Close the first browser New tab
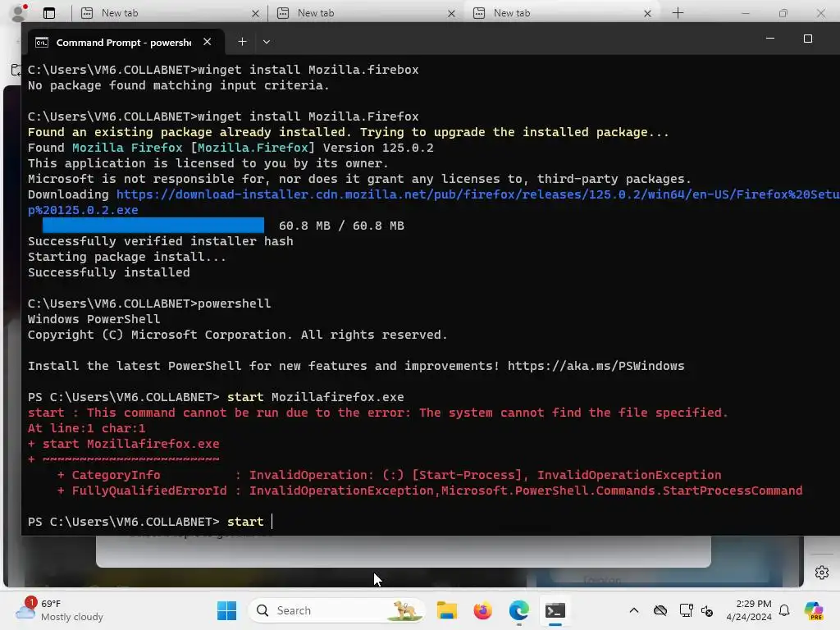The height and width of the screenshot is (630, 840). point(256,13)
